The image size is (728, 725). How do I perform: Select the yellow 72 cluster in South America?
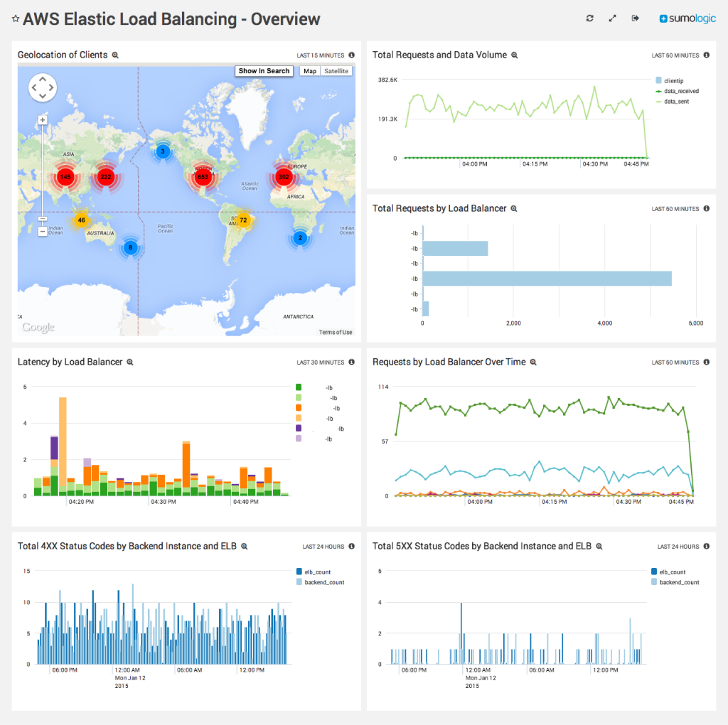243,220
